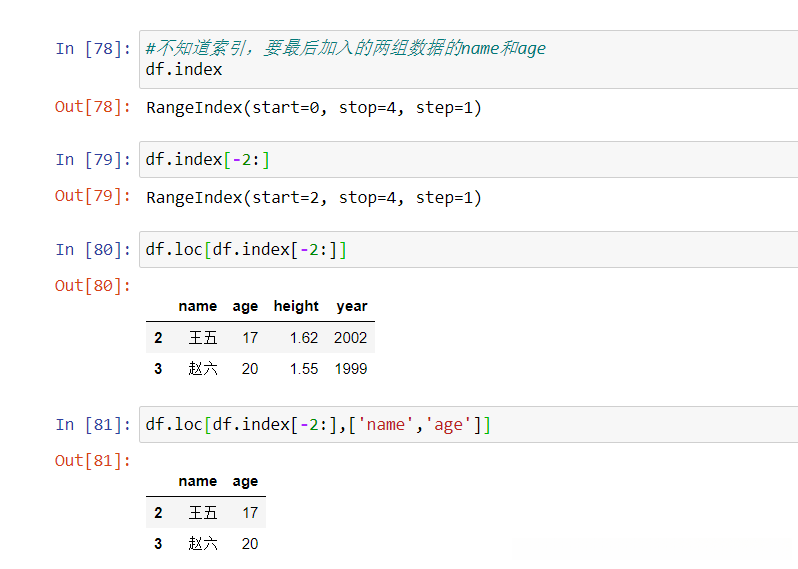The width and height of the screenshot is (798, 569).
Task: Click the Out[79] output prompt
Action: [x=93, y=196]
